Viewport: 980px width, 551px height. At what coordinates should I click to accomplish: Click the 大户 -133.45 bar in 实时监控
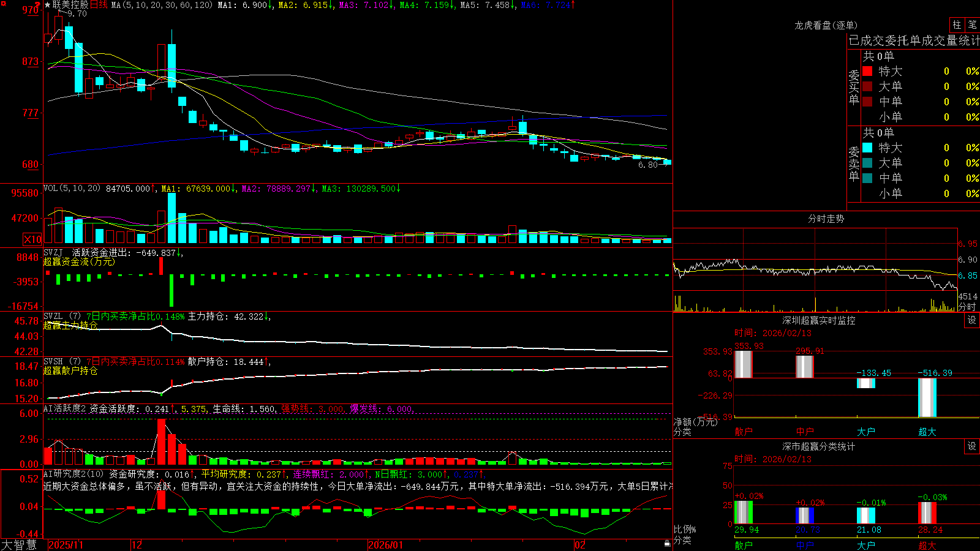pyautogui.click(x=866, y=383)
